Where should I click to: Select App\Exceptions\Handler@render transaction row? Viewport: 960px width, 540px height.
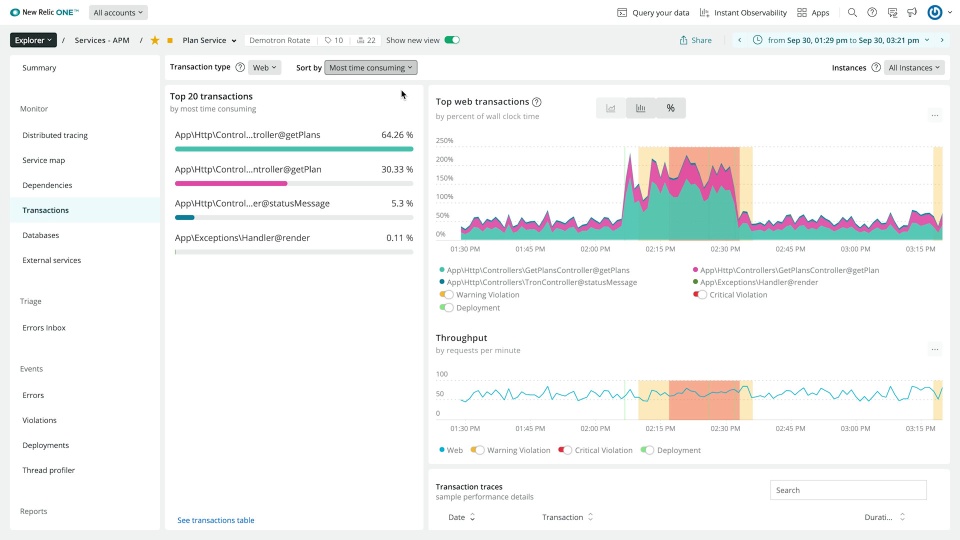pos(294,243)
